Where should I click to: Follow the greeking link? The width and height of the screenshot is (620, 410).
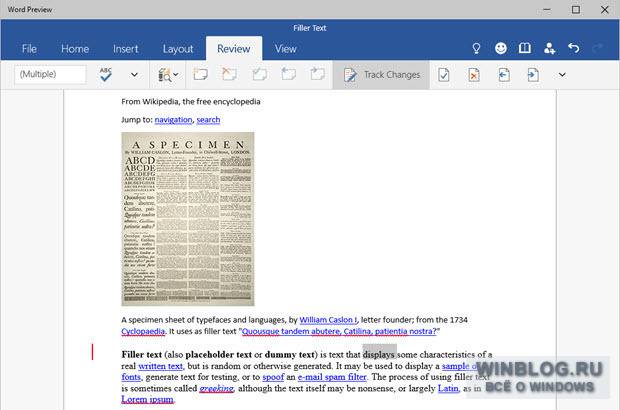[217, 389]
